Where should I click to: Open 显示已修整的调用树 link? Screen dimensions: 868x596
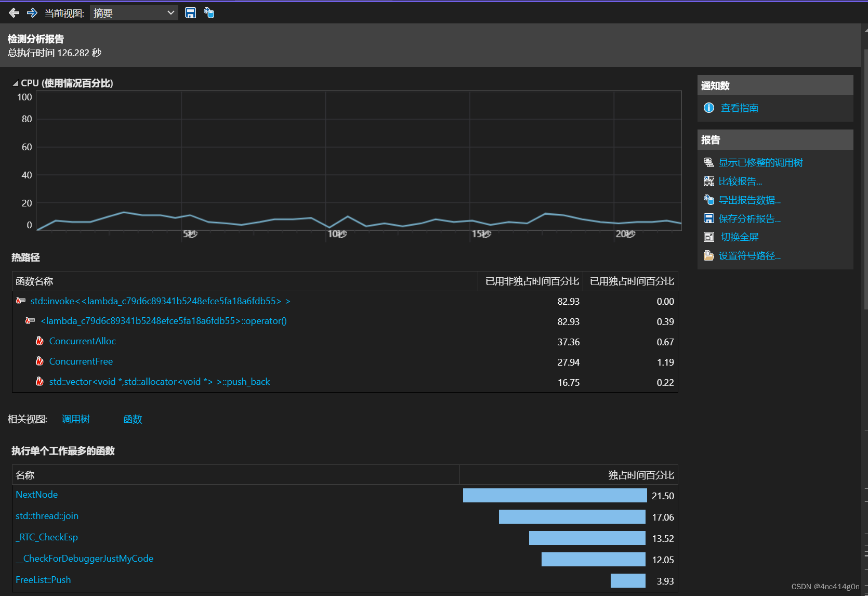pos(760,163)
